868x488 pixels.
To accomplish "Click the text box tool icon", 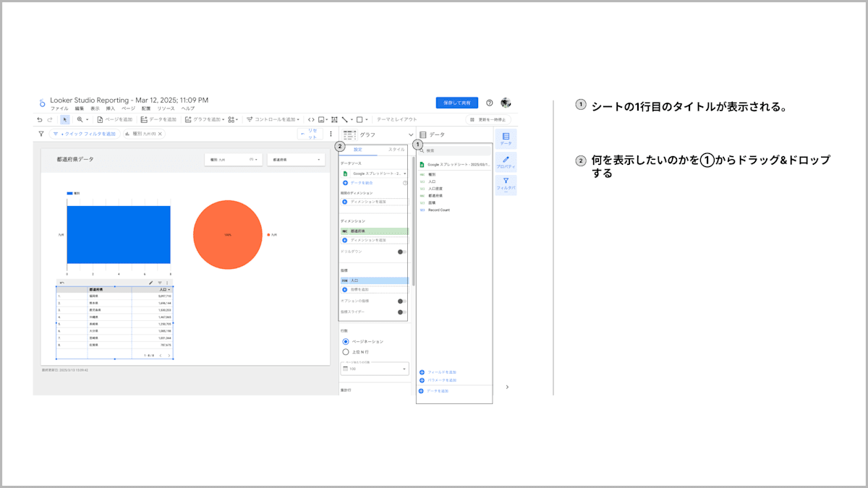I will pos(334,119).
